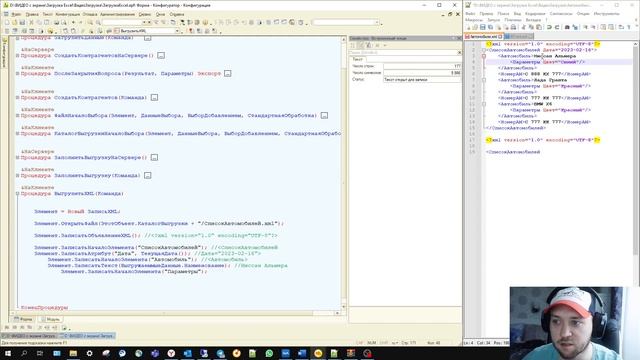The image size is (640, 360).
Task: Open the Администрирование menu
Action: [x=118, y=14]
